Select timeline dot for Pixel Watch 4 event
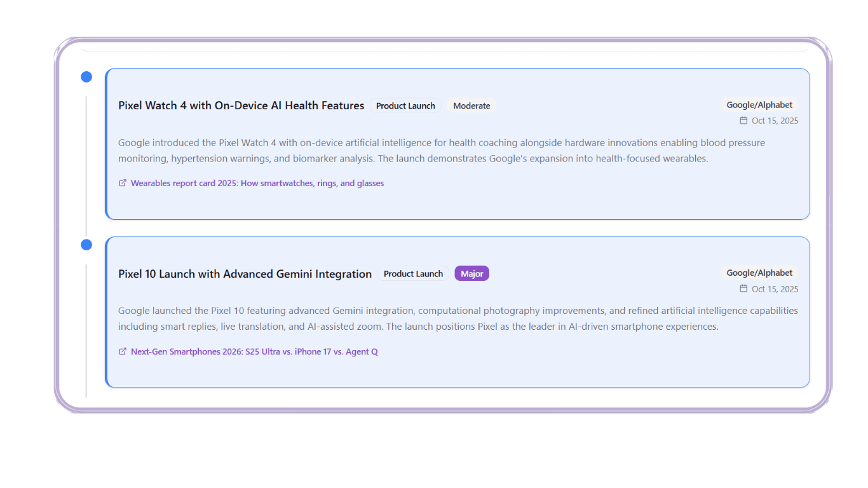The height and width of the screenshot is (488, 868). click(86, 77)
